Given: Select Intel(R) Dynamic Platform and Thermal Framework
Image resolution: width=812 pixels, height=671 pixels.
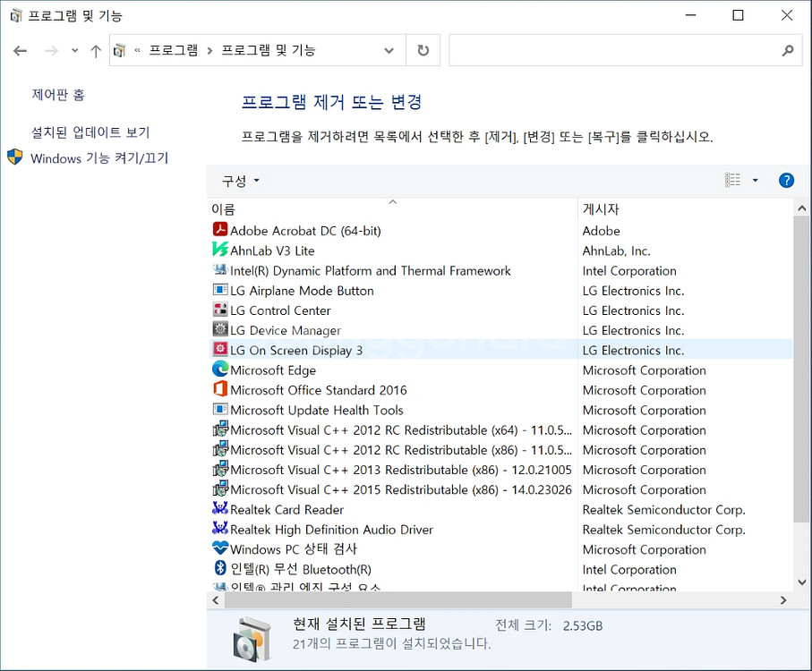Looking at the screenshot, I should pos(371,270).
